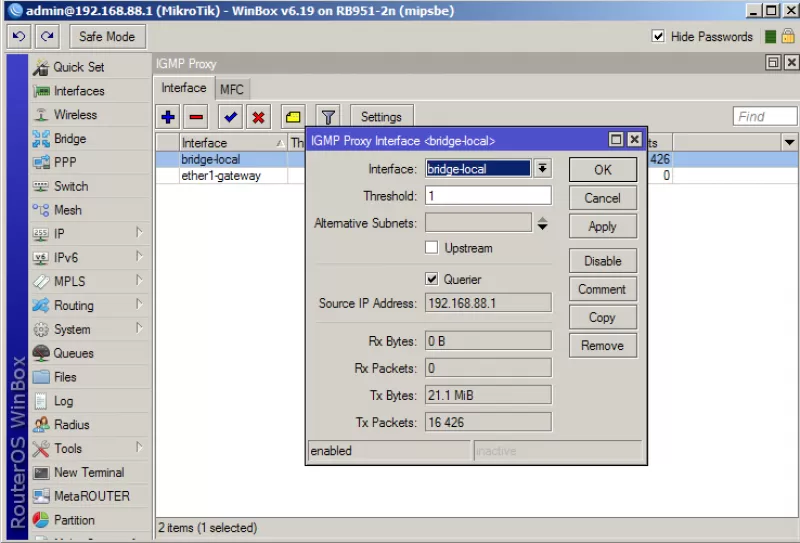
Task: Open MetaROUTER from sidebar
Action: pos(91,496)
